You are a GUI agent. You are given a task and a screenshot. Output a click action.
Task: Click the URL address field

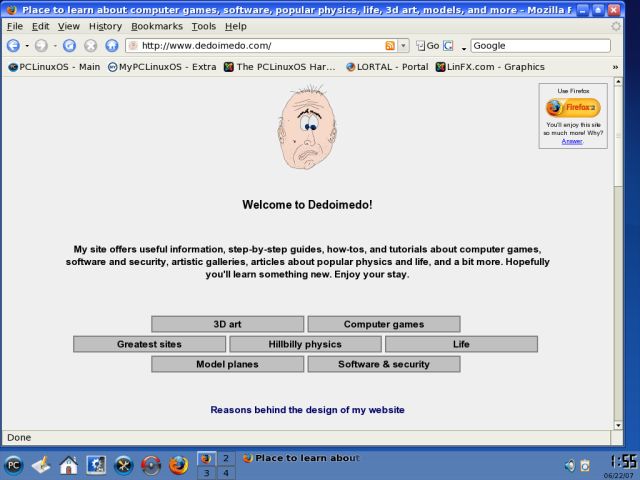(x=261, y=46)
